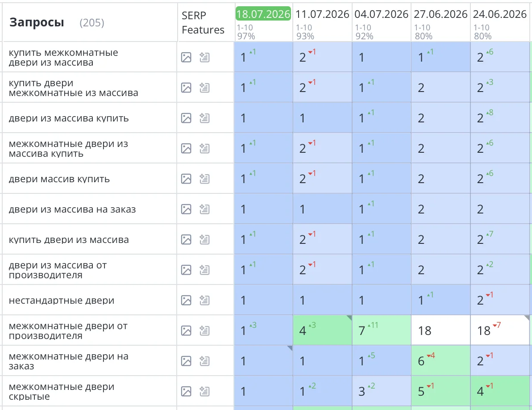The image size is (532, 410).
Task: Select the highlighted 18.07.2026 date column header
Action: click(x=263, y=14)
